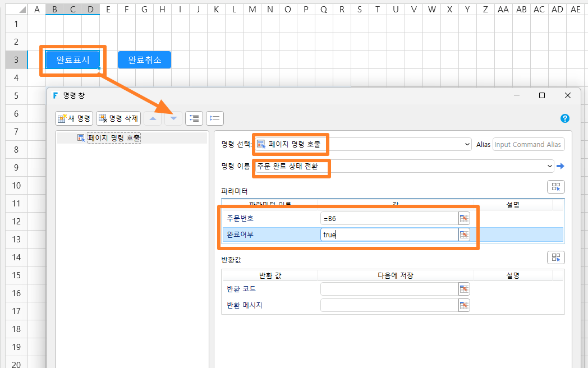Click the 명령 삭제 delete command button
Screen dimensions: 588x368
(x=118, y=118)
